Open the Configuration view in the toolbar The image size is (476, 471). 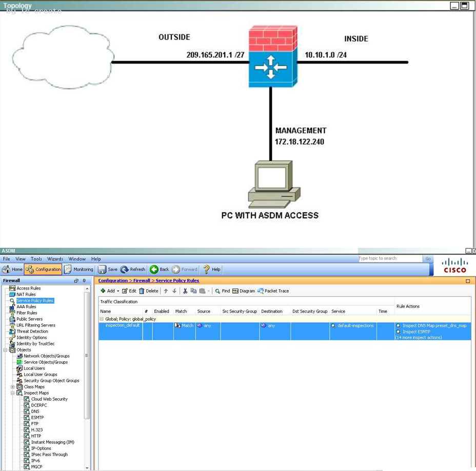pyautogui.click(x=43, y=269)
